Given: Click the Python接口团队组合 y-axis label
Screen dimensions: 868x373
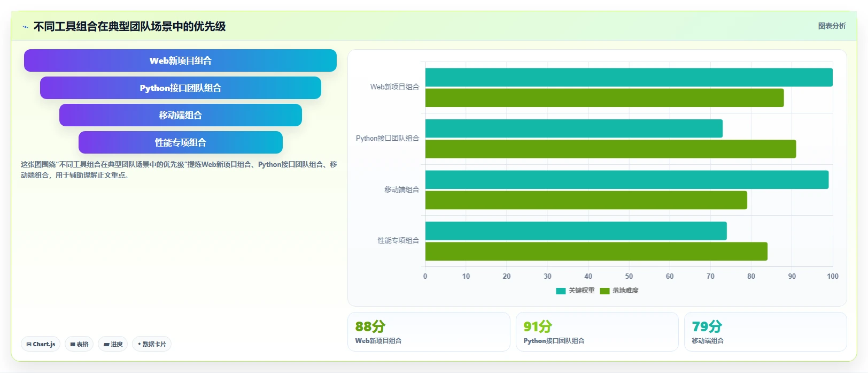Looking at the screenshot, I should (387, 138).
